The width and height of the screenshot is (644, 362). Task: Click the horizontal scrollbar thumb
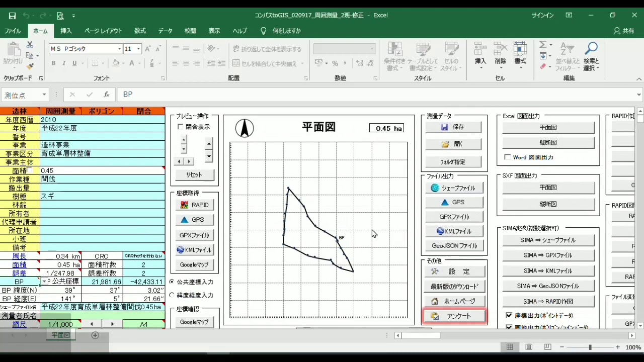[x=421, y=335]
